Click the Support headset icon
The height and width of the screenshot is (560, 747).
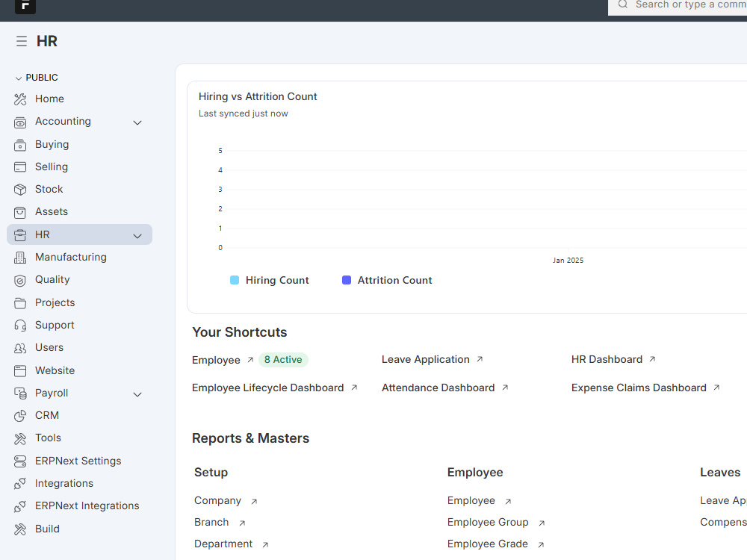click(x=20, y=326)
